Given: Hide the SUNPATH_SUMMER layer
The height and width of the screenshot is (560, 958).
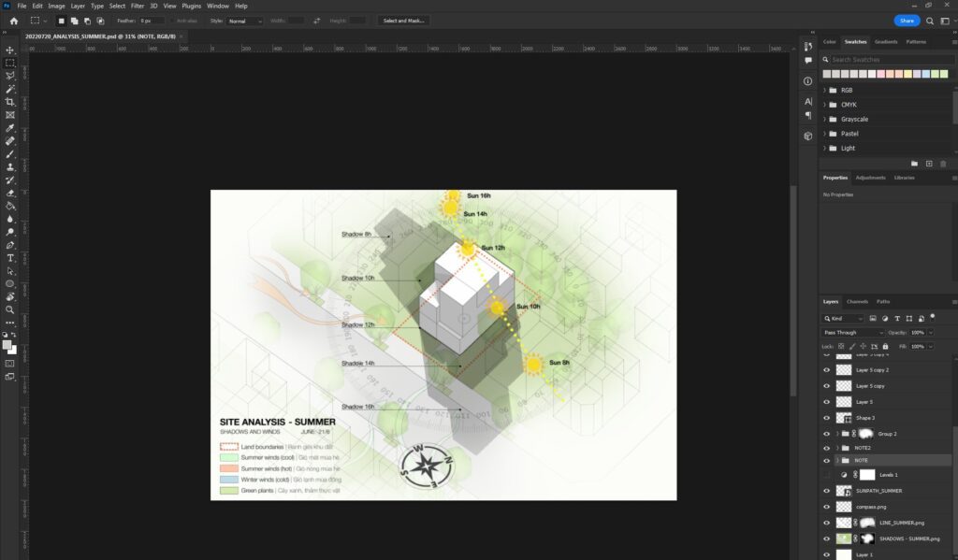Looking at the screenshot, I should 826,490.
